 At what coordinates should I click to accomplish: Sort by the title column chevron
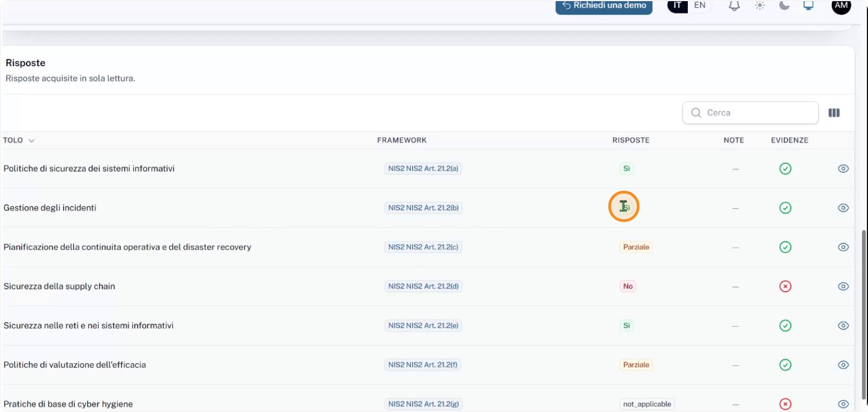(x=31, y=140)
